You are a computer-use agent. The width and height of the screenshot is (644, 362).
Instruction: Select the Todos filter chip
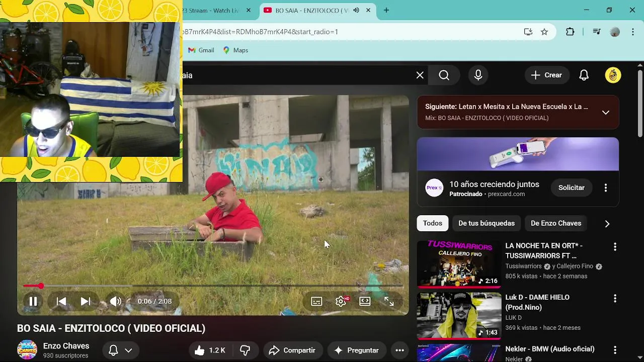tap(433, 223)
